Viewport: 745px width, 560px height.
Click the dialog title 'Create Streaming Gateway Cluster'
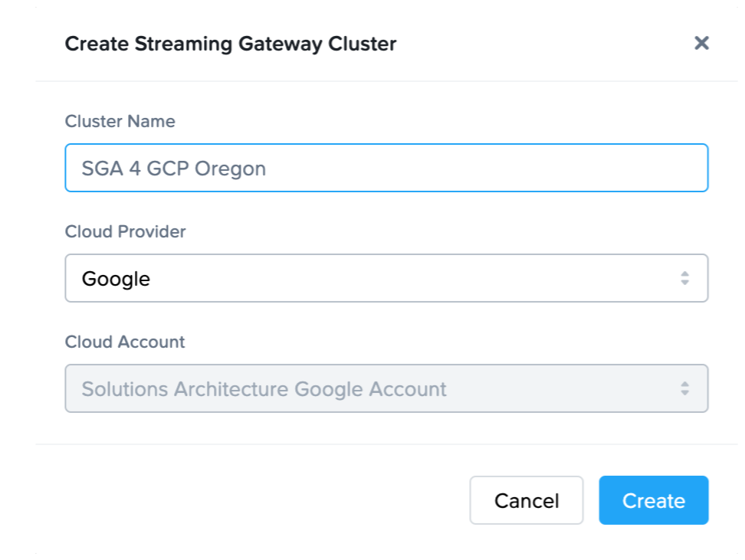(x=230, y=44)
